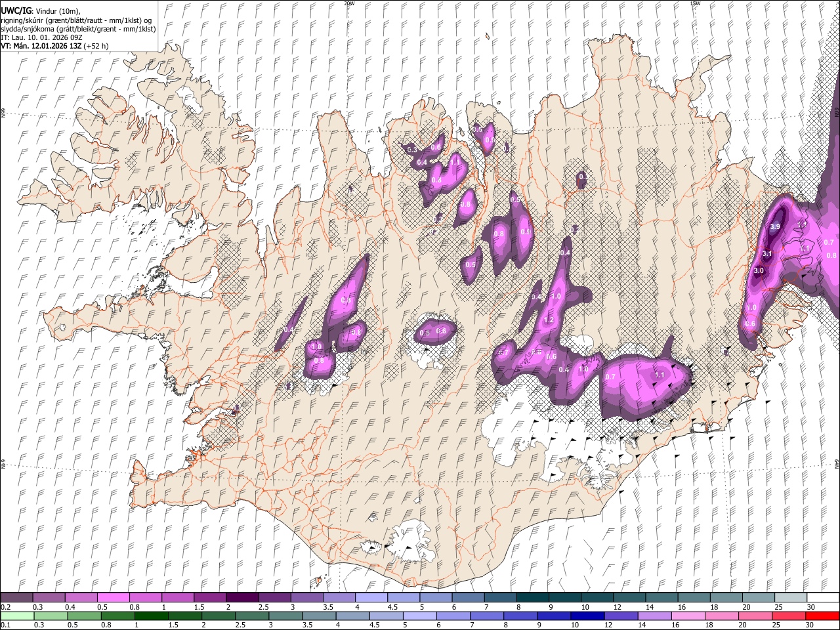
Task: Select bottom legend dark blue swatch starting at 10
Action: coord(589,616)
